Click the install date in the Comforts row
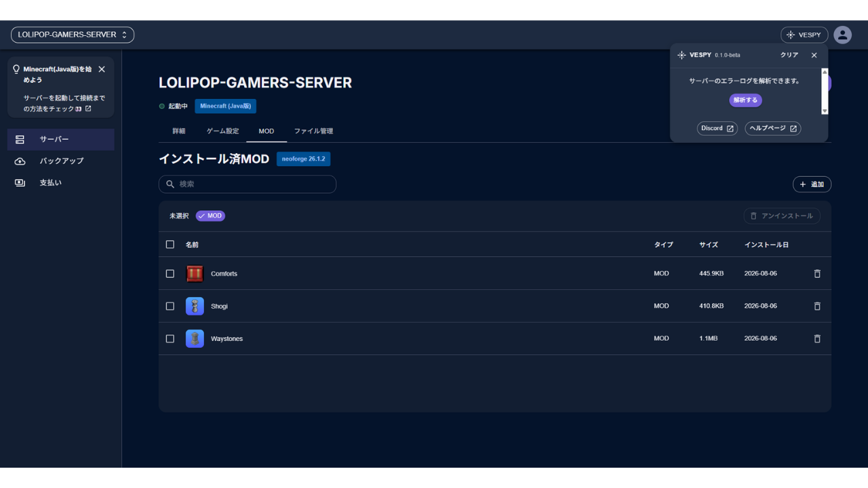Image resolution: width=868 pixels, height=488 pixels. [x=760, y=274]
